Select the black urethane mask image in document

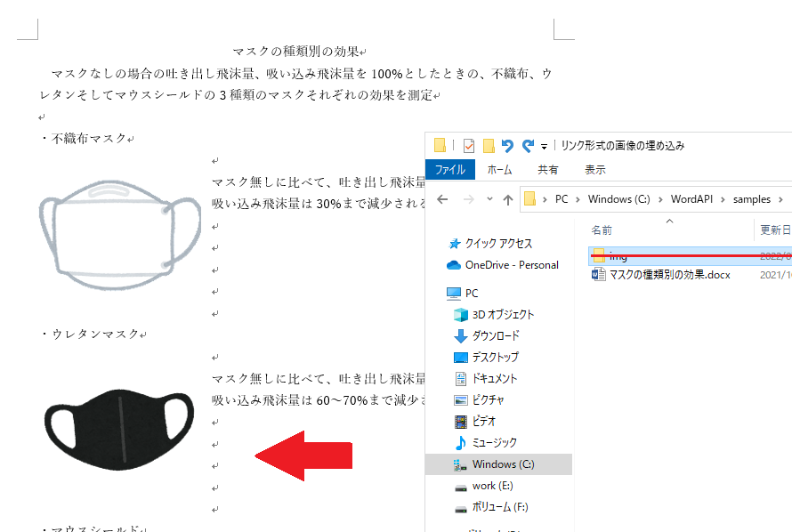click(118, 429)
